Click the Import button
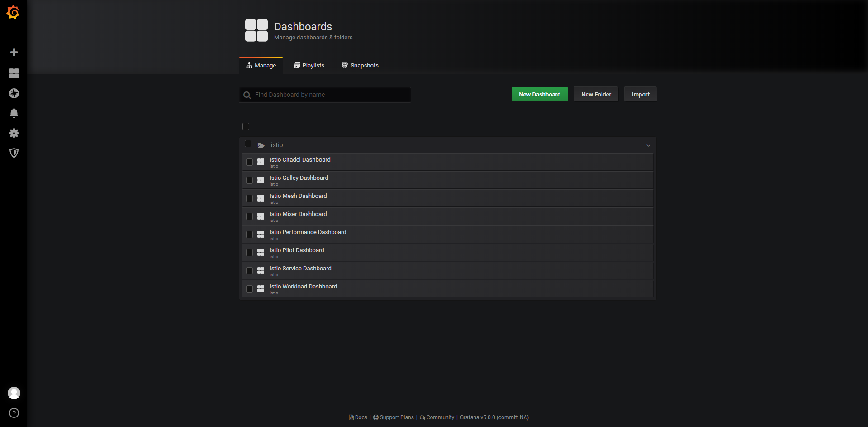Image resolution: width=868 pixels, height=427 pixels. [x=640, y=94]
